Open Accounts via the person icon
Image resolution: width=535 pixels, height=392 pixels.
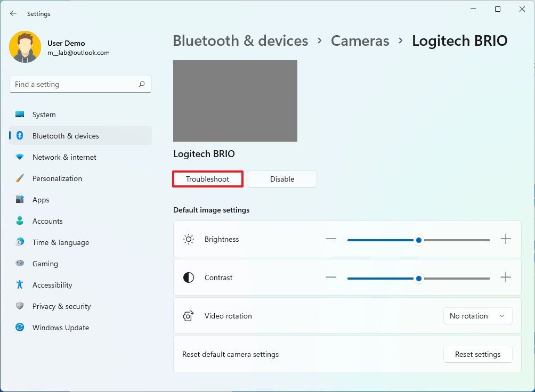click(x=22, y=220)
